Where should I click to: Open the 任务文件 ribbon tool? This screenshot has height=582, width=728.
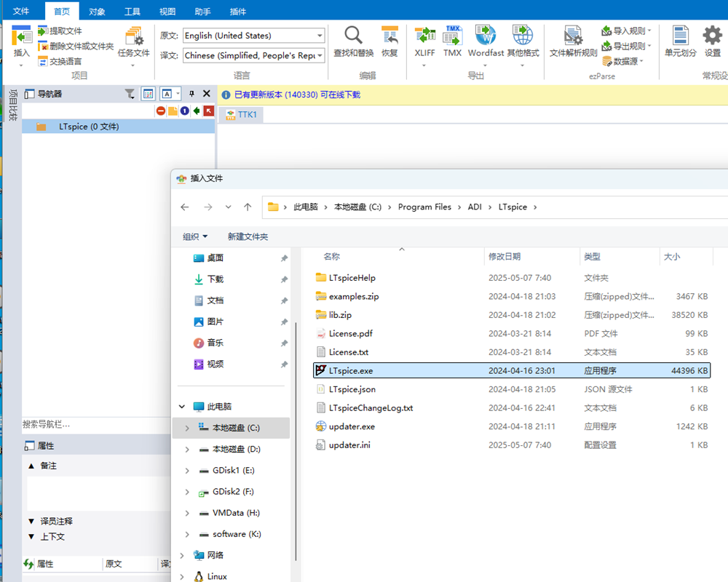click(134, 41)
